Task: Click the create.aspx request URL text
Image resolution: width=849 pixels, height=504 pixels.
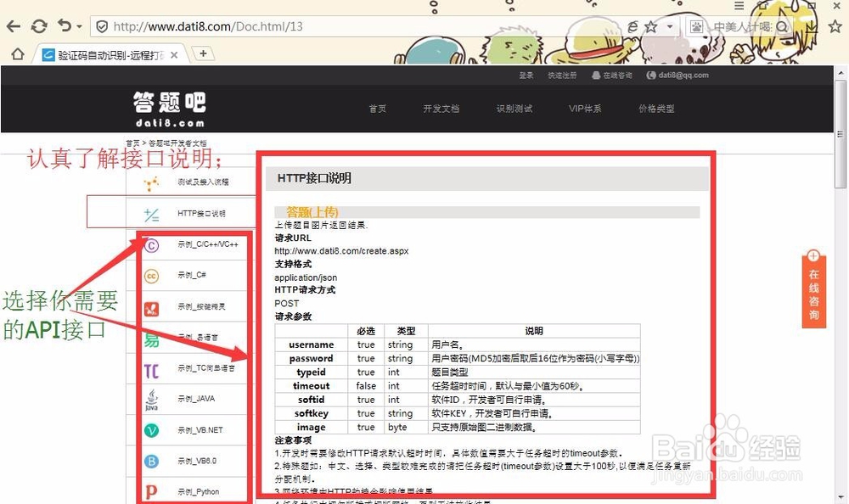Action: click(341, 251)
